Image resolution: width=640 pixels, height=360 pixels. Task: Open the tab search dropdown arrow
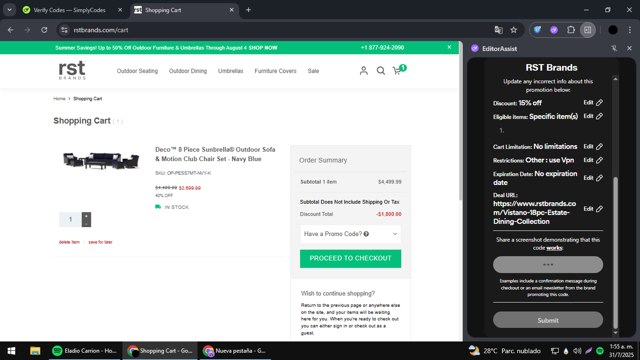[x=9, y=10]
